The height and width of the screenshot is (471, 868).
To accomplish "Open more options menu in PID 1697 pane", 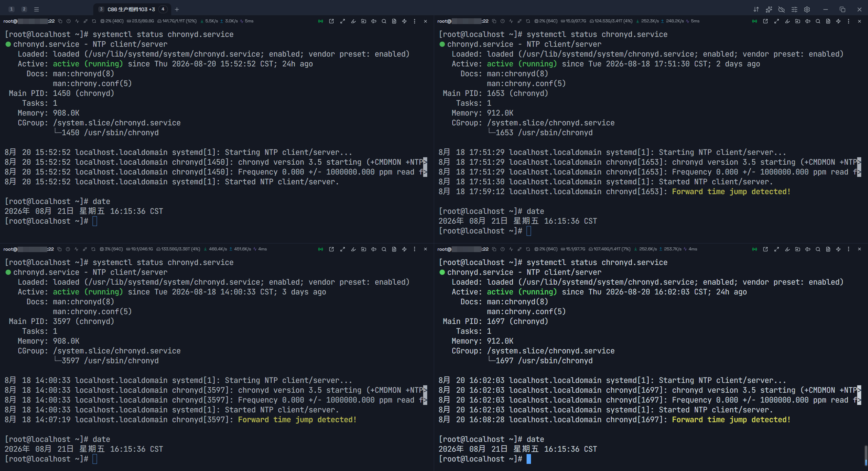I will point(848,249).
